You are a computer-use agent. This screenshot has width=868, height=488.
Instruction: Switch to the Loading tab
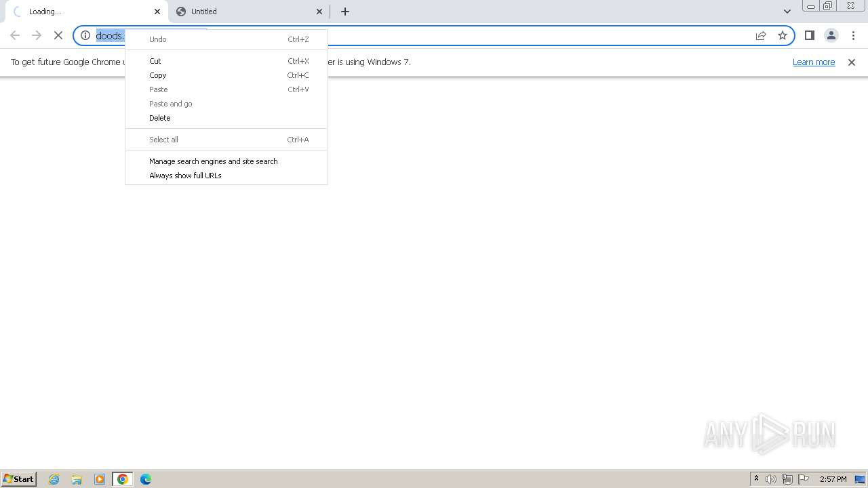(x=85, y=12)
